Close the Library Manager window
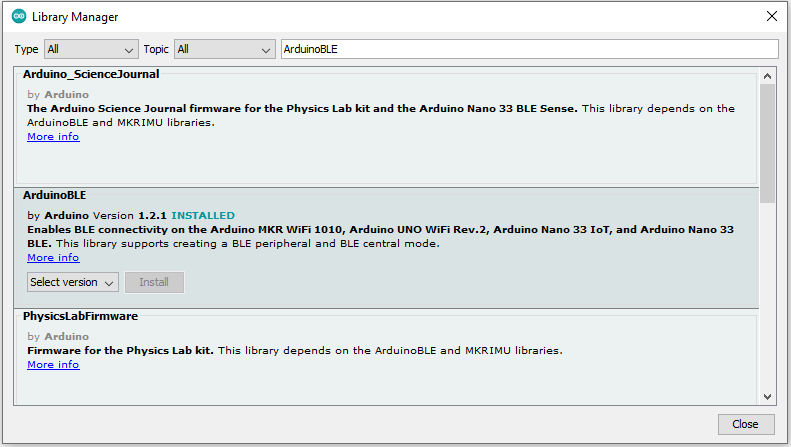This screenshot has height=447, width=791. coord(771,16)
